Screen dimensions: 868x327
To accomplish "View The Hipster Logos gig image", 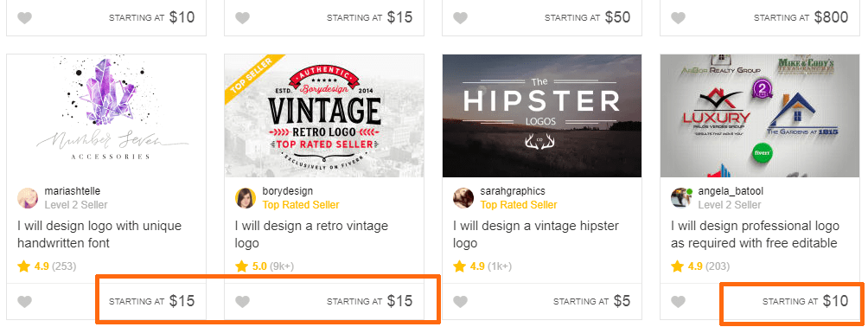I will pos(543,115).
